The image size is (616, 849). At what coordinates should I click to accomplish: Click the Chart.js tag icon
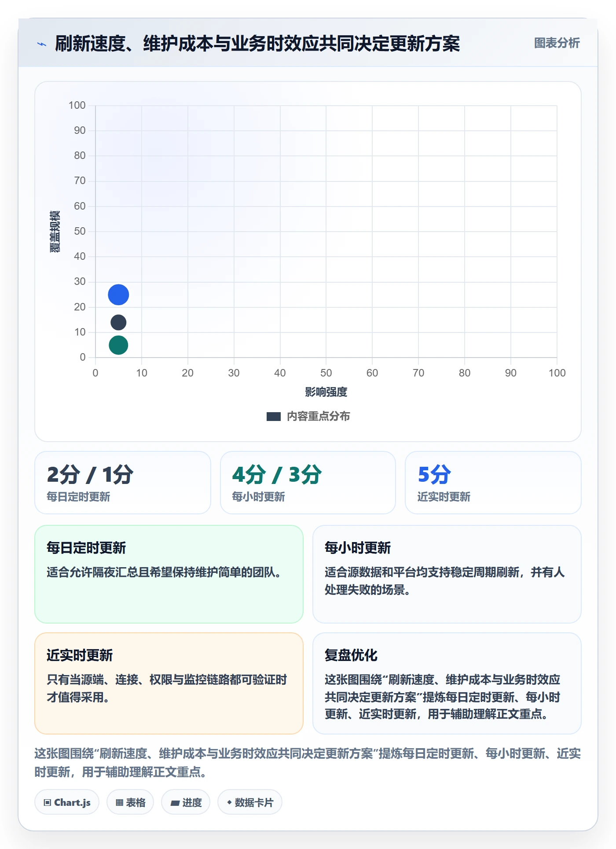coord(48,802)
